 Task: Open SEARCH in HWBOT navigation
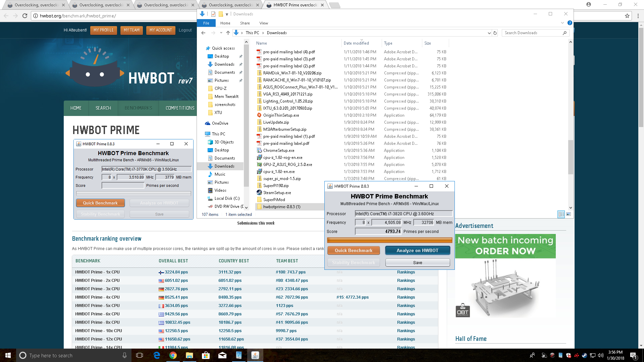coord(103,108)
